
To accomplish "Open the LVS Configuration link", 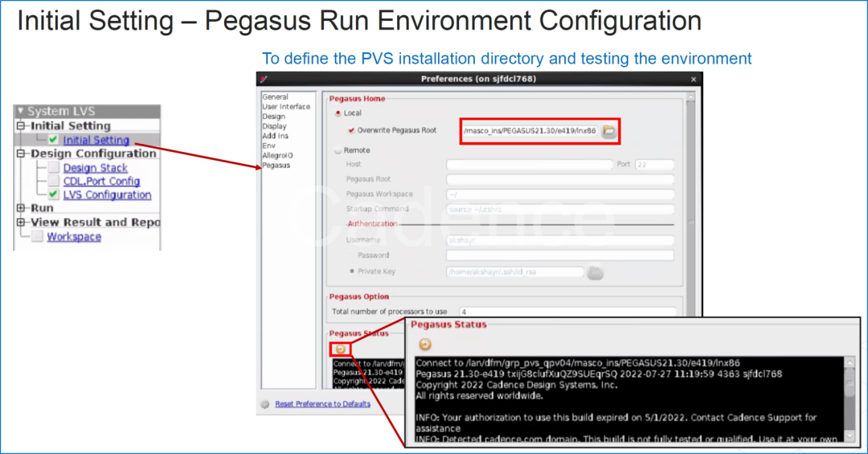I will click(107, 194).
